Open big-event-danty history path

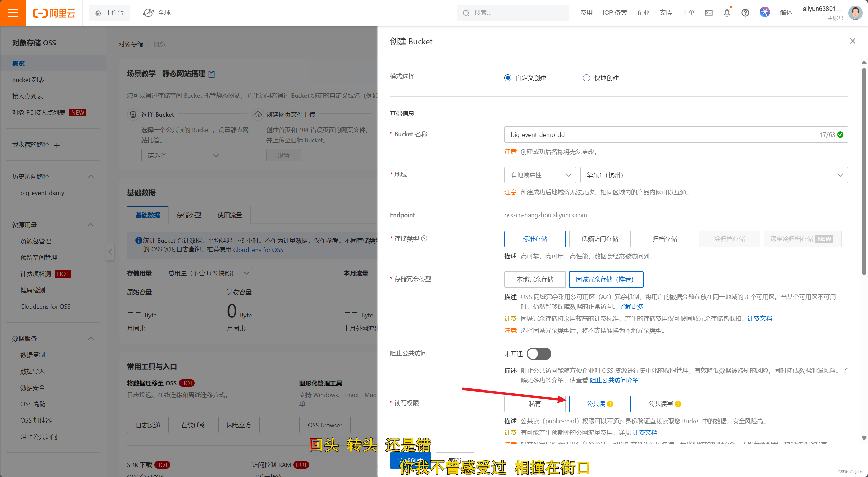point(42,193)
